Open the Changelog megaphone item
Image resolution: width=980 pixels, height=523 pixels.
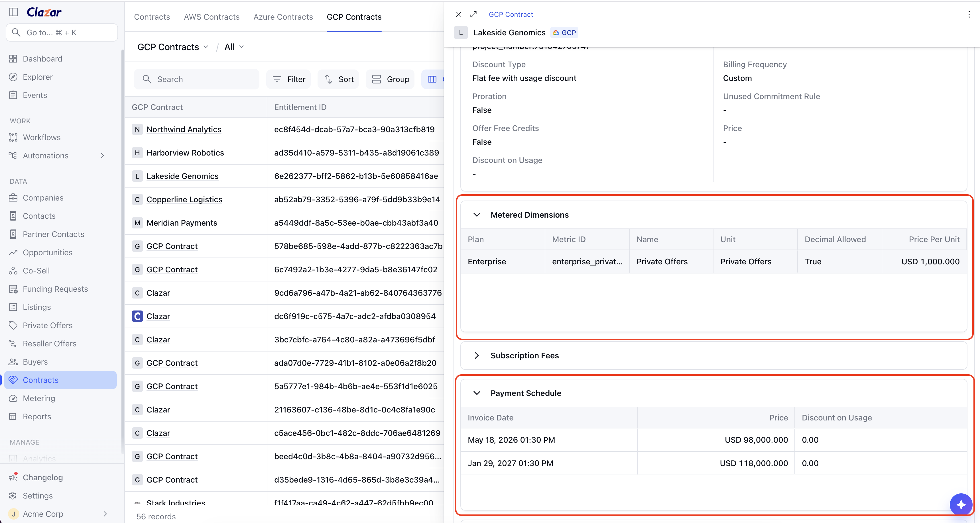coord(42,477)
